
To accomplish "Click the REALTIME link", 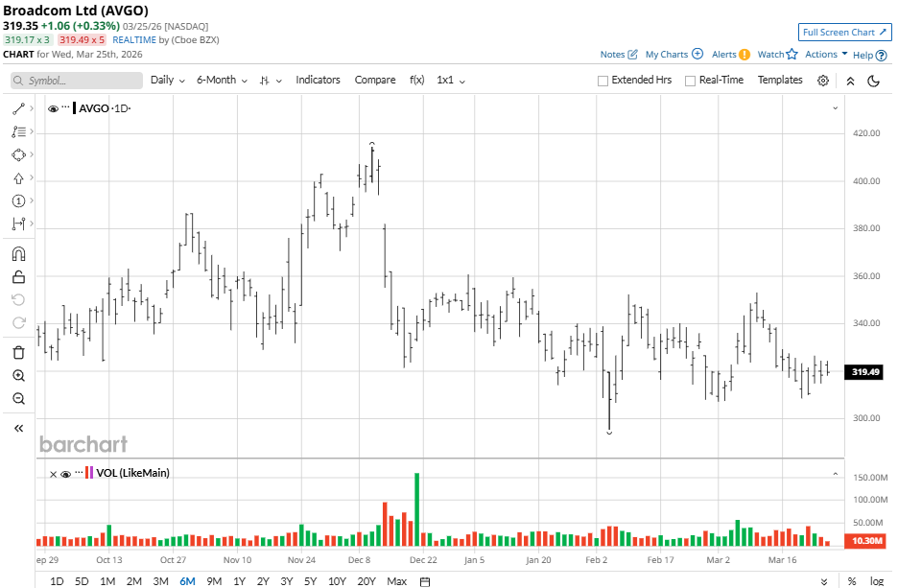I will pyautogui.click(x=134, y=40).
